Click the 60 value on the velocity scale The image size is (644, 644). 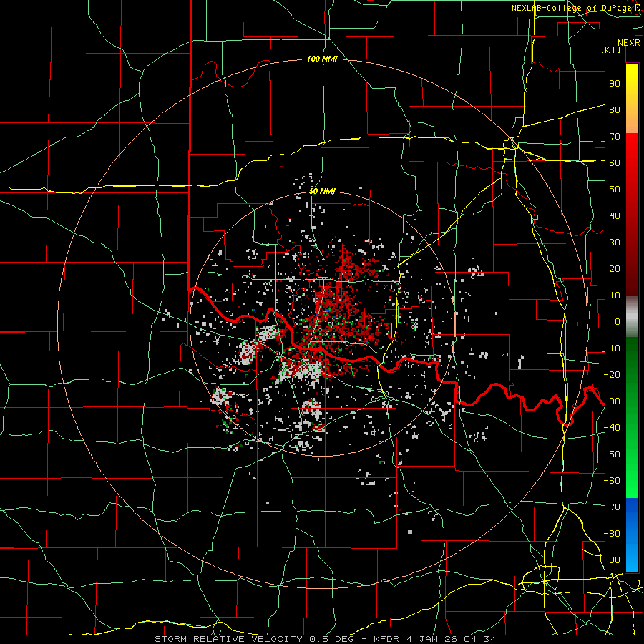pos(615,163)
